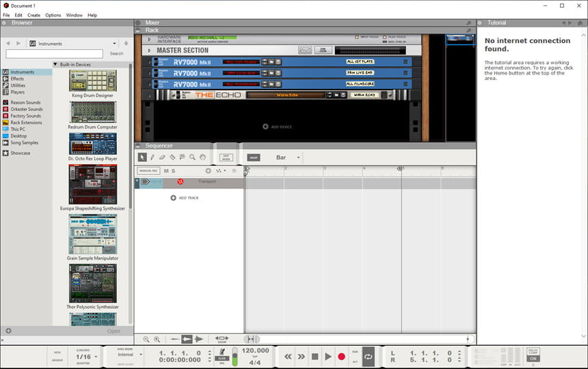
Task: Click the browser Forward arrow
Action: [18, 44]
